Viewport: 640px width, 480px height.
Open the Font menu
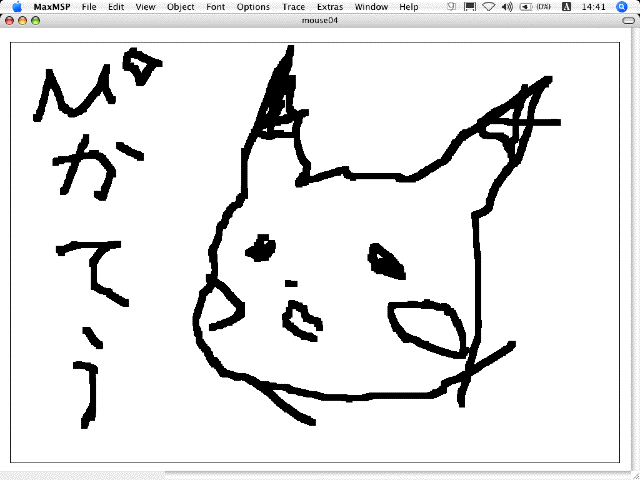click(216, 7)
